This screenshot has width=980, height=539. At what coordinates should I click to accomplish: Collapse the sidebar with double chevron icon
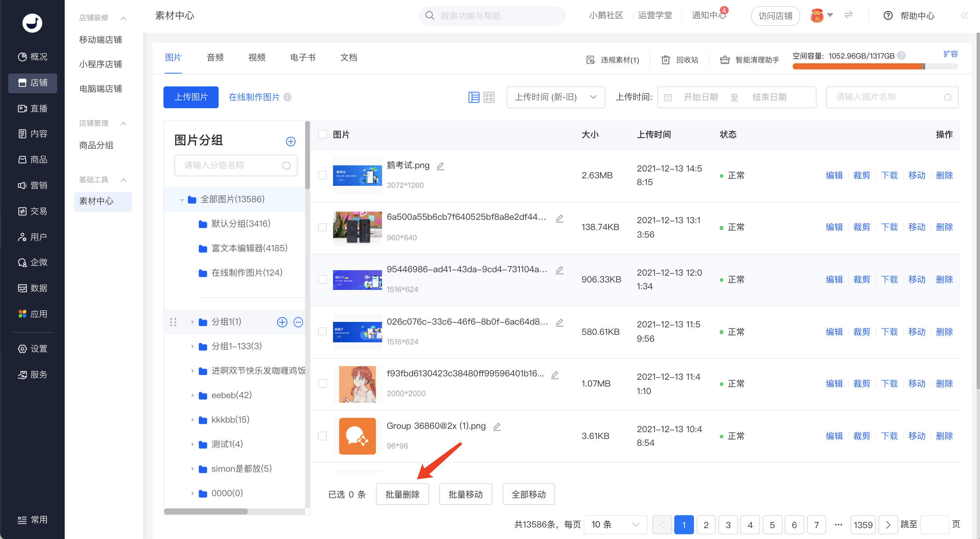(x=964, y=16)
